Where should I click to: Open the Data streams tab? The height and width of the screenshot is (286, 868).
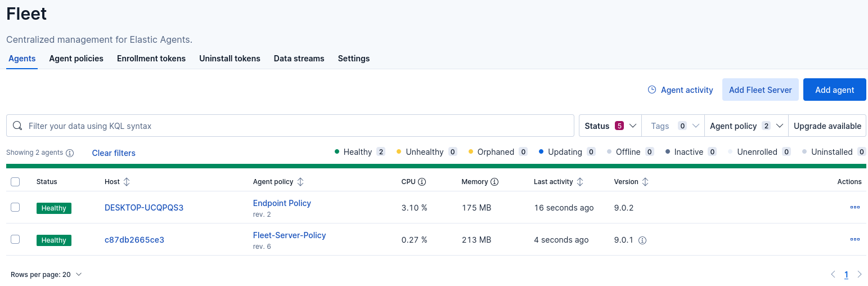tap(299, 59)
